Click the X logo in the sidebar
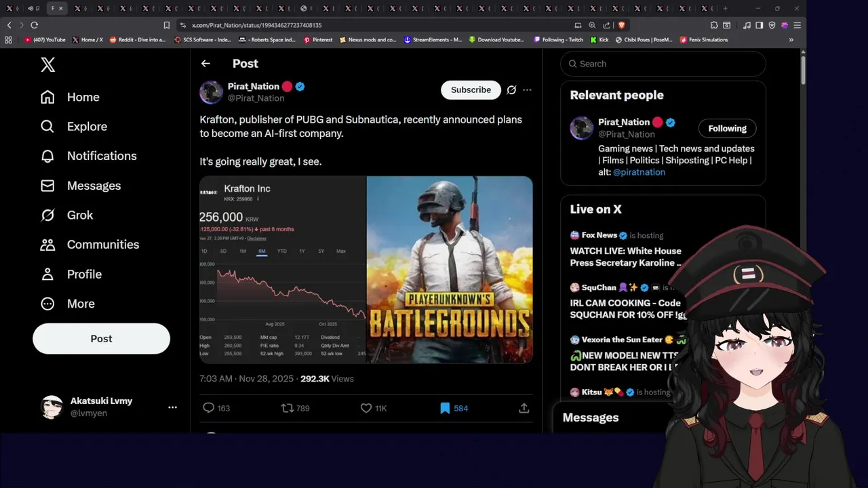Image resolution: width=868 pixels, height=488 pixels. 47,64
